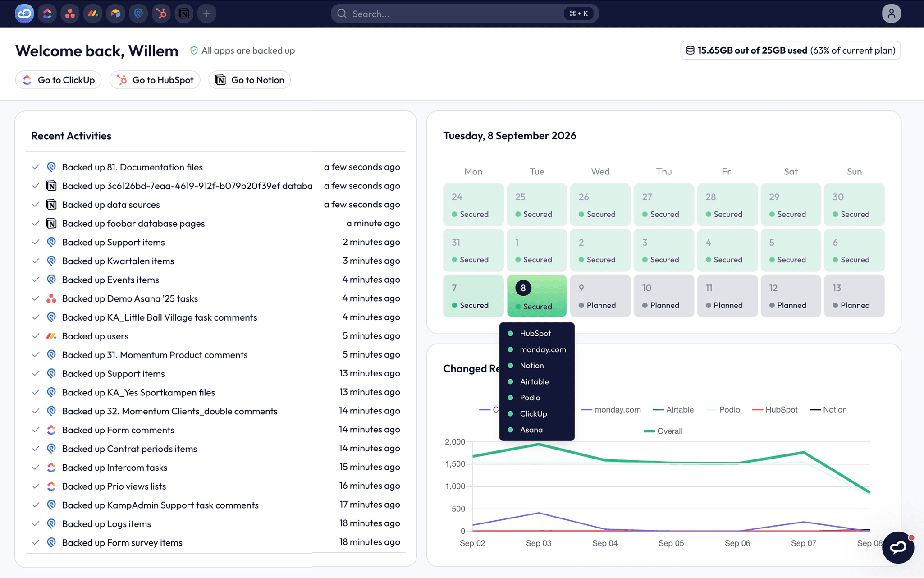Viewport: 924px width, 578px height.
Task: Open HubSpot app icon in top bar
Action: (x=161, y=14)
